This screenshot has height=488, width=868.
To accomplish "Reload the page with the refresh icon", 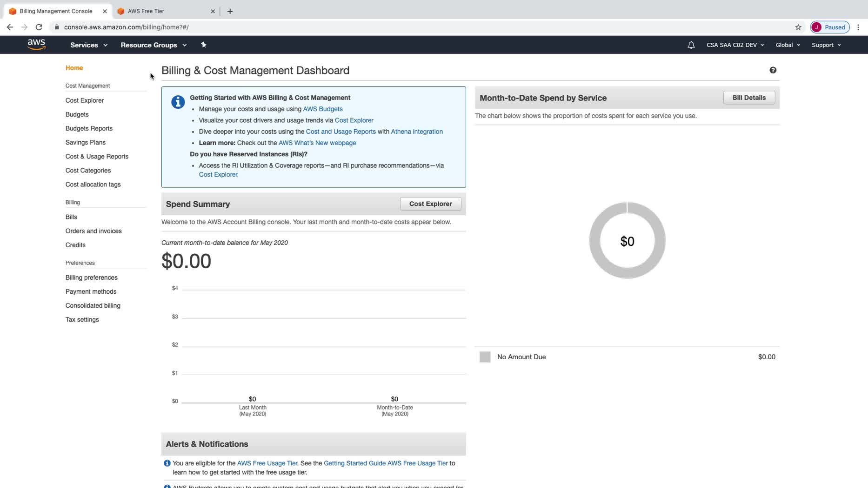I will [x=39, y=27].
